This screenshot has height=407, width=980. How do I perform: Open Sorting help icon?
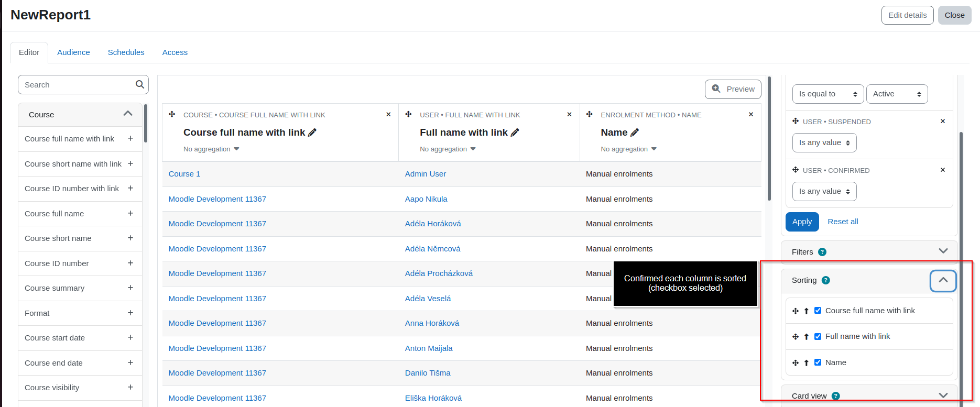coord(826,280)
